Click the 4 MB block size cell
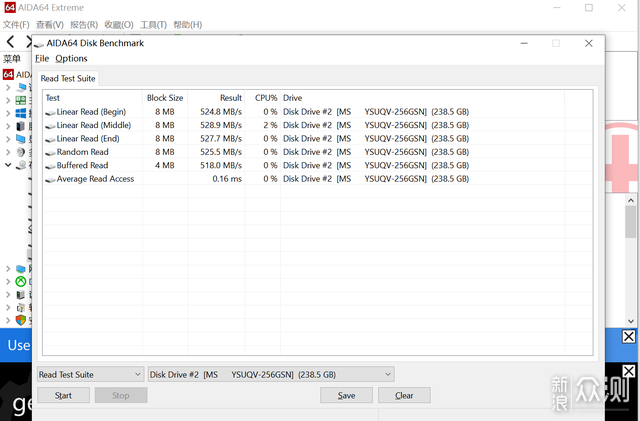Image resolution: width=640 pixels, height=421 pixels. click(x=164, y=165)
